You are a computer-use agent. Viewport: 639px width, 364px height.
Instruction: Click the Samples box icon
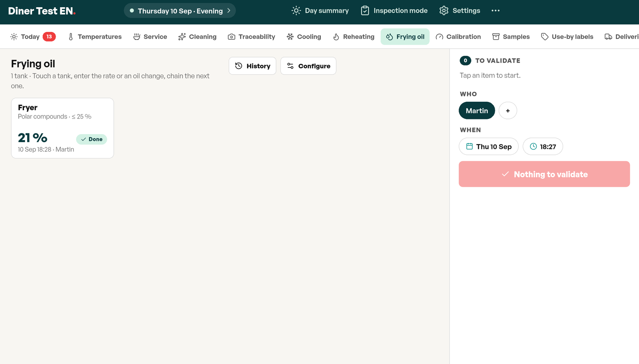pos(496,37)
